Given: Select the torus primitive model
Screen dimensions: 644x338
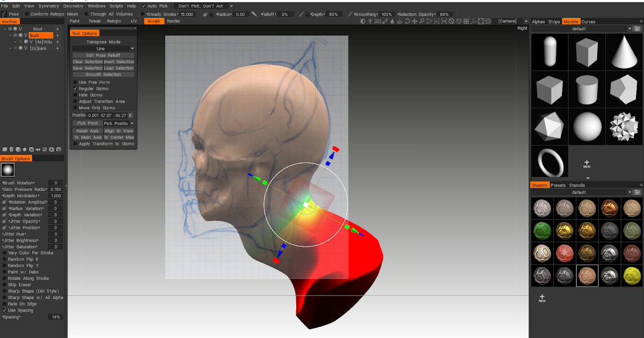Looking at the screenshot, I should [549, 161].
